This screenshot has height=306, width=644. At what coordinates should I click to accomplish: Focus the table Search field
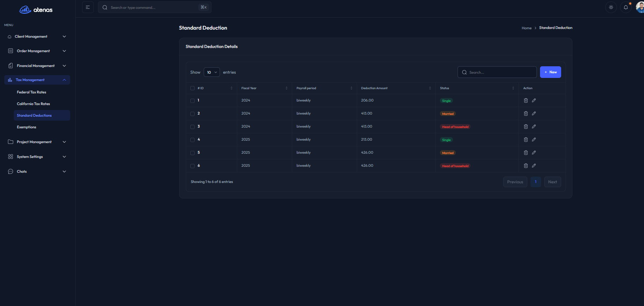coord(501,72)
